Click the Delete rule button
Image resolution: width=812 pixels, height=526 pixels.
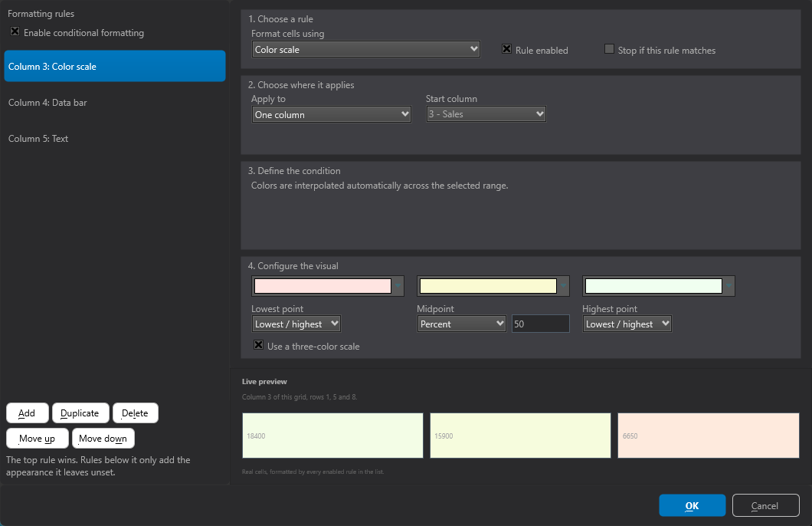pos(136,413)
